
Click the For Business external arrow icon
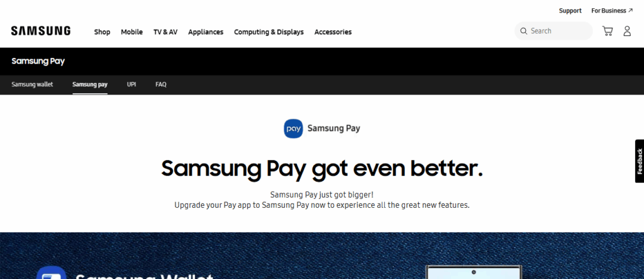[630, 10]
